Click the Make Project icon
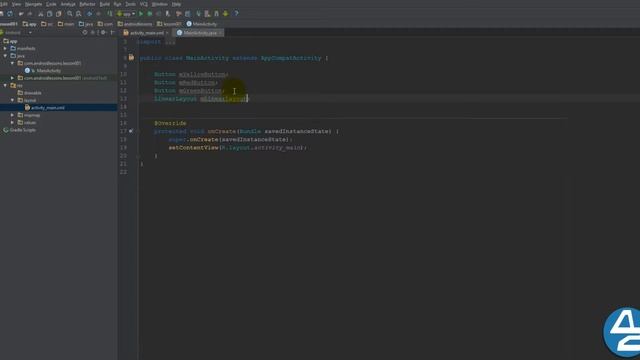The image size is (640, 360). pos(109,14)
